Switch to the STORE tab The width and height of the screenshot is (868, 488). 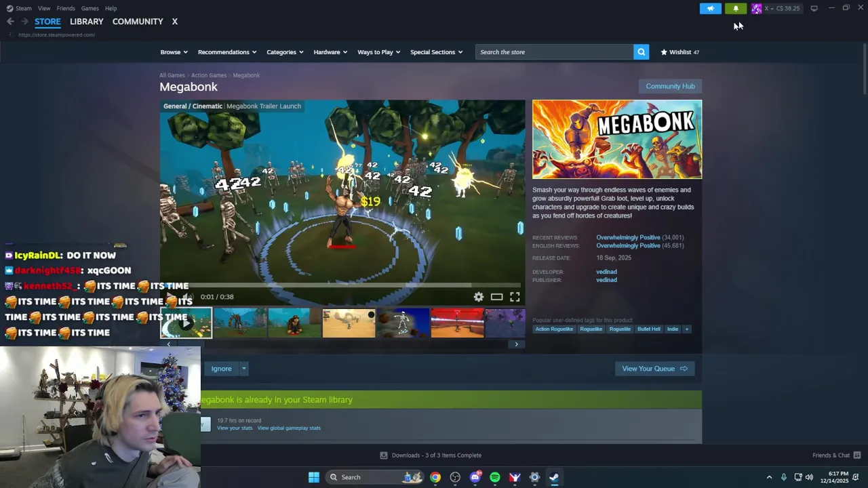pyautogui.click(x=47, y=22)
